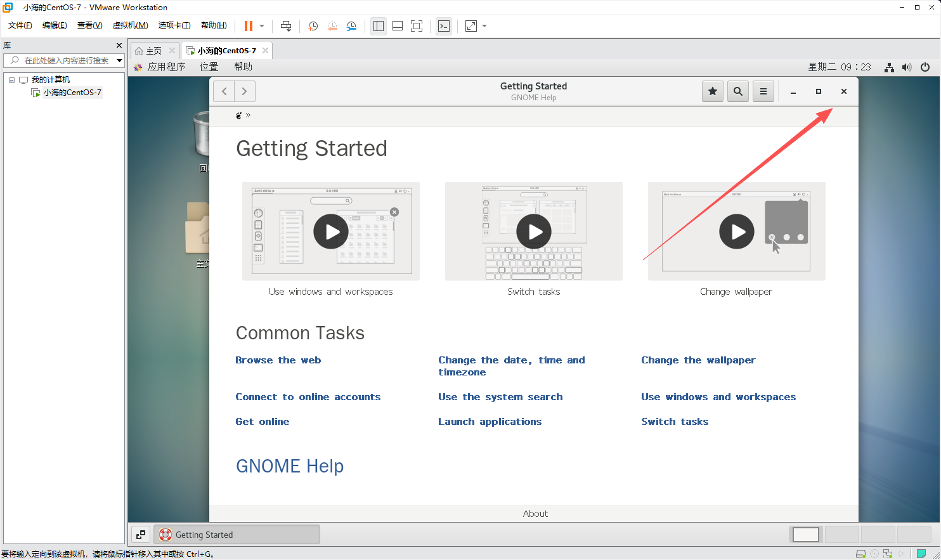The height and width of the screenshot is (560, 941).
Task: Toggle the console view button
Action: click(x=444, y=26)
